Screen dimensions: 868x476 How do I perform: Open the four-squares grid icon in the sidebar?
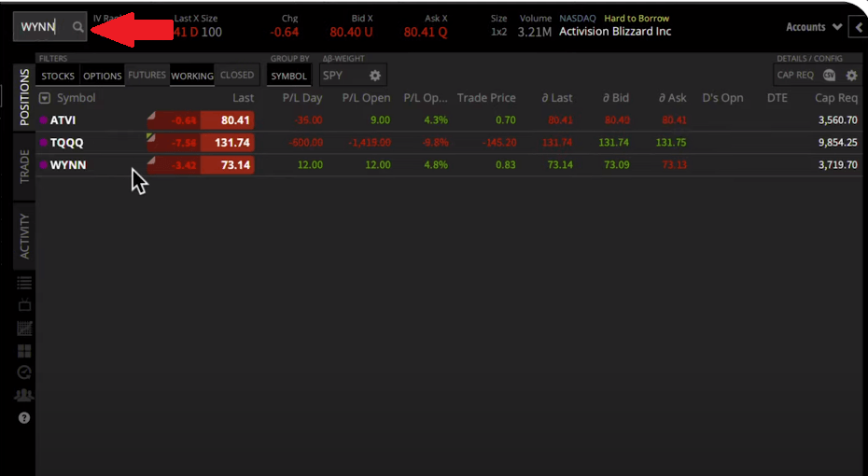tap(24, 351)
